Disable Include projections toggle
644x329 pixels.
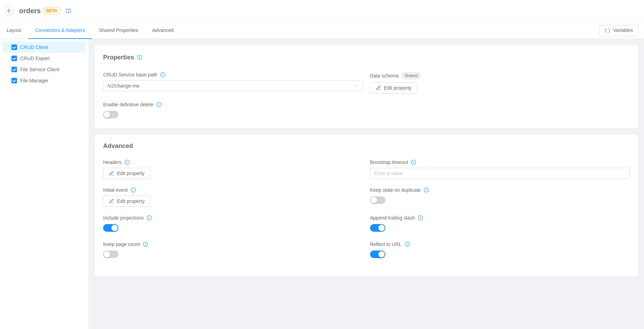(111, 228)
